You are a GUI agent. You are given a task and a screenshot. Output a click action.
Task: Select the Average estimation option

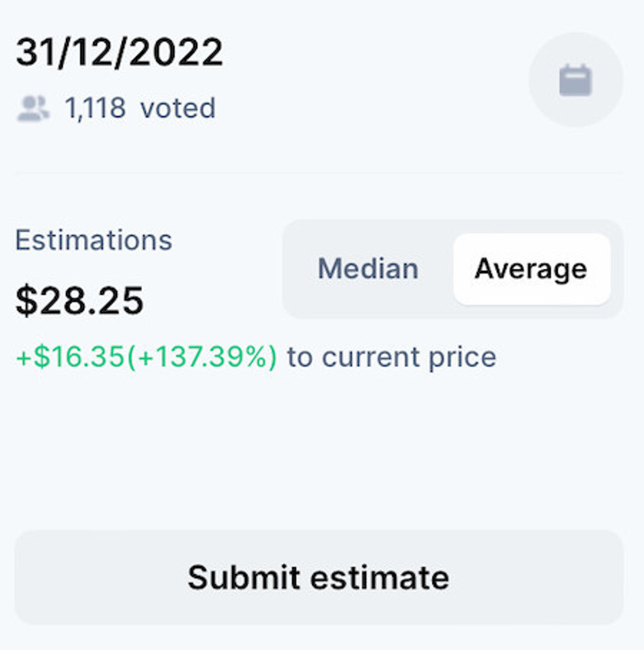[531, 268]
